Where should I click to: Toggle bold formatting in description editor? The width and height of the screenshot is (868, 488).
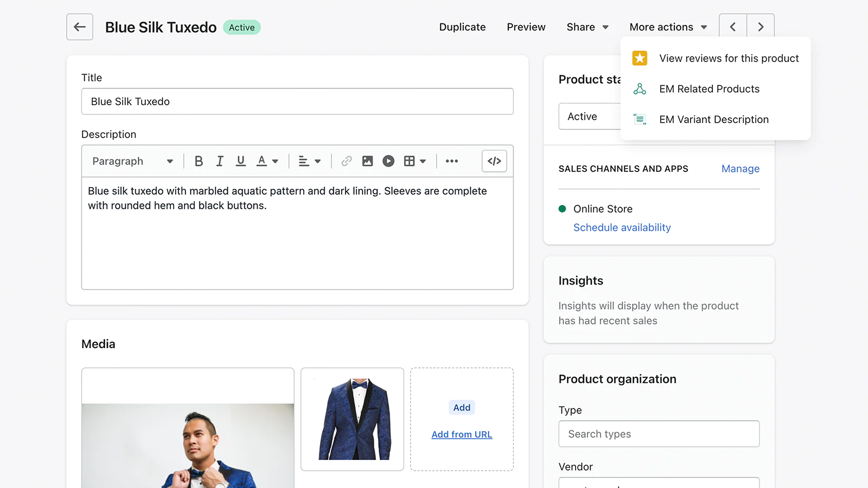[x=199, y=161]
